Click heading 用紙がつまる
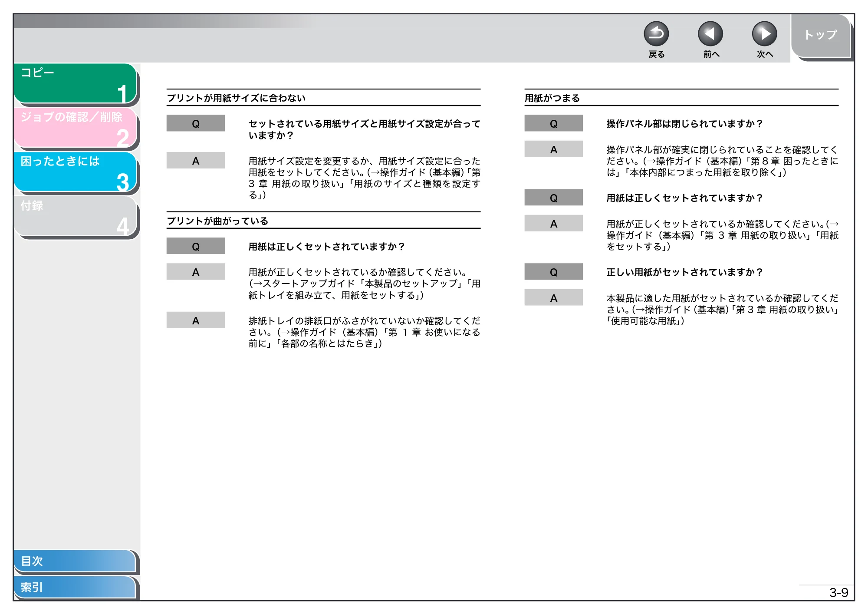868x614 pixels. 552,98
